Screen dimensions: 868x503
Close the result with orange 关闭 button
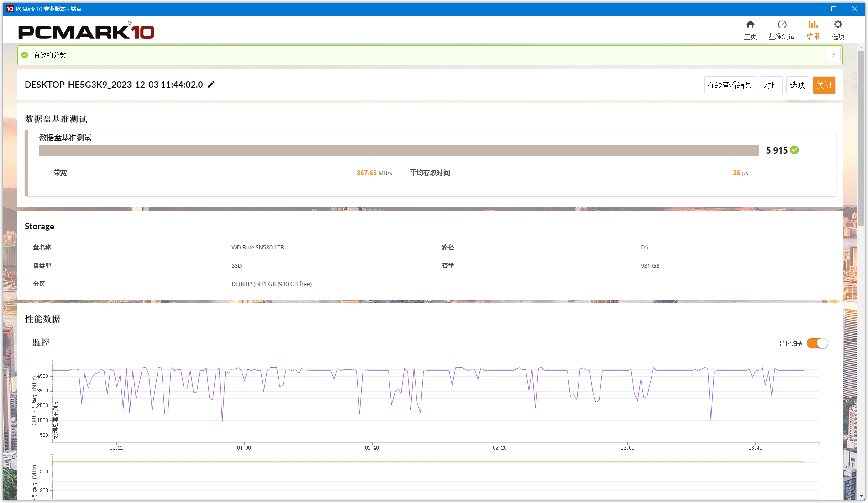pos(824,85)
